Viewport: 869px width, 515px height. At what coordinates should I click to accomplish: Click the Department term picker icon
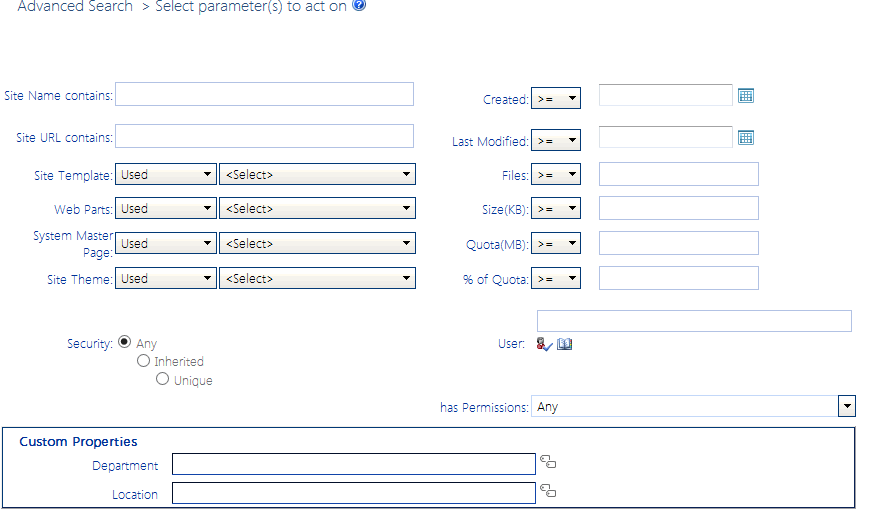tap(548, 462)
